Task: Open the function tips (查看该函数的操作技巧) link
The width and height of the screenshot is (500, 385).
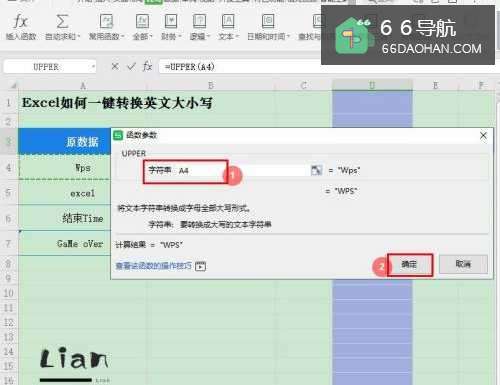Action: click(153, 266)
